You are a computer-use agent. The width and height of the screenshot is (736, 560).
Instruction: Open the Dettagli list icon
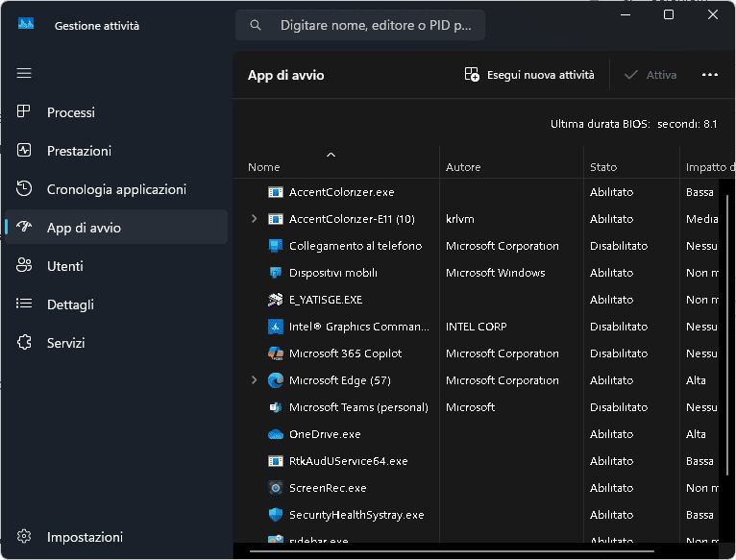coord(25,304)
